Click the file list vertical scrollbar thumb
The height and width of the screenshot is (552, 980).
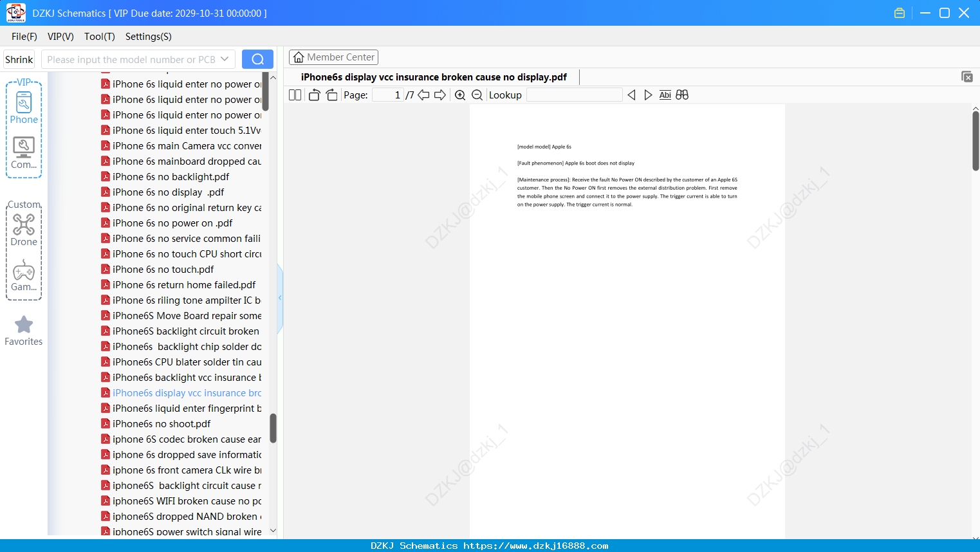tap(273, 428)
